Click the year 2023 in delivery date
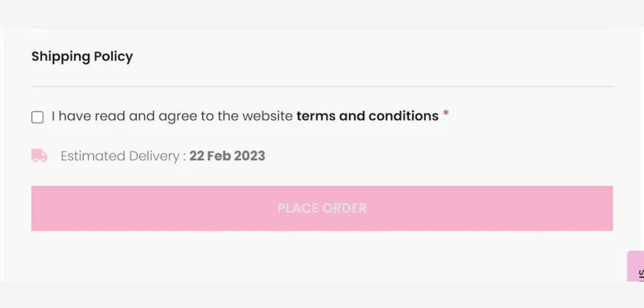 pyautogui.click(x=250, y=156)
